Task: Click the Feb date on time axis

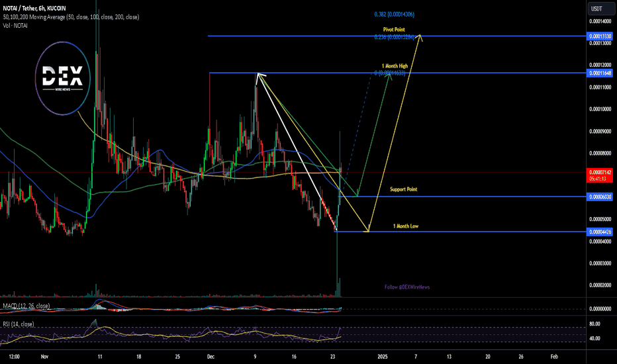Action: coord(554,357)
